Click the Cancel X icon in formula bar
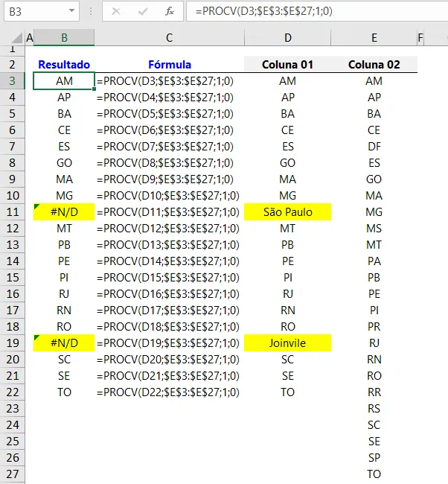 coord(116,11)
